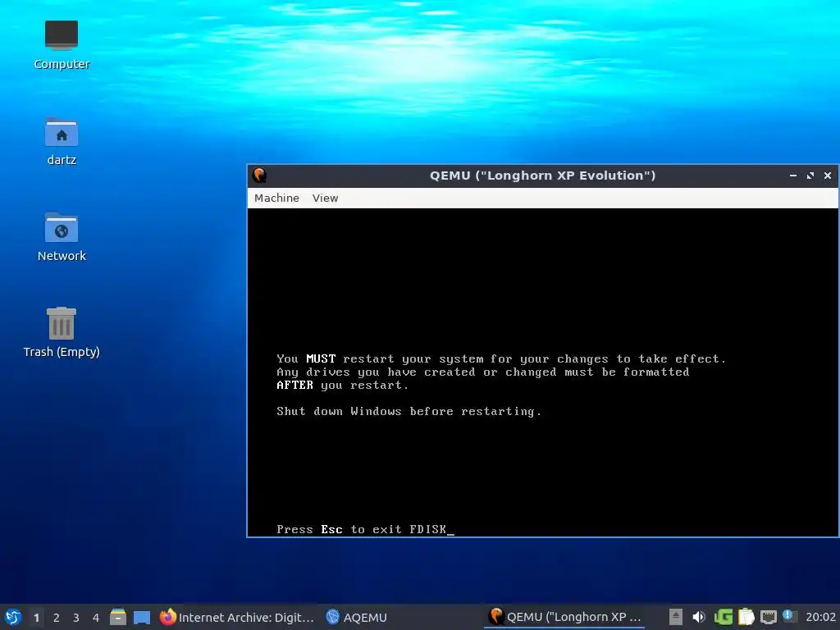840x630 pixels.
Task: Click the show desktop taskbar icon
Action: coord(141,617)
